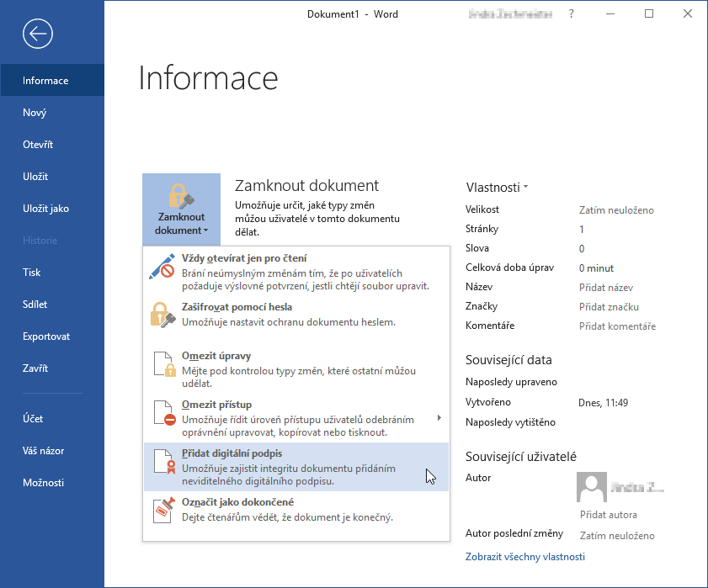The width and height of the screenshot is (708, 588).
Task: Expand the Omezit přístup submenu arrow
Action: coord(439,418)
